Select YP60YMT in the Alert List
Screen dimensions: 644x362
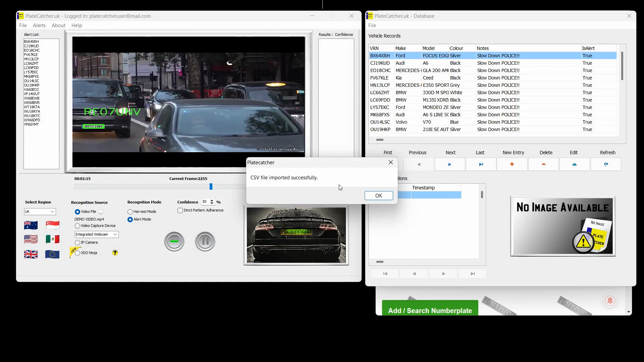[x=31, y=124]
